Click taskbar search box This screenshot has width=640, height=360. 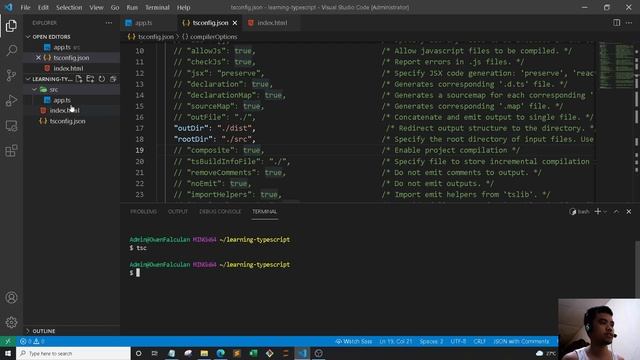pyautogui.click(x=73, y=353)
